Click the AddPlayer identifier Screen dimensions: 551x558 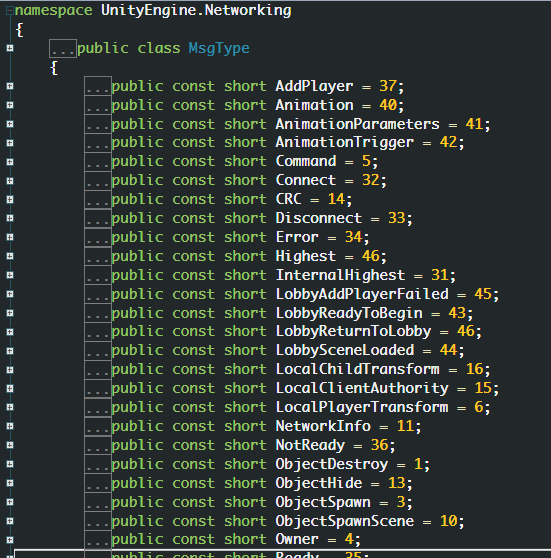314,86
